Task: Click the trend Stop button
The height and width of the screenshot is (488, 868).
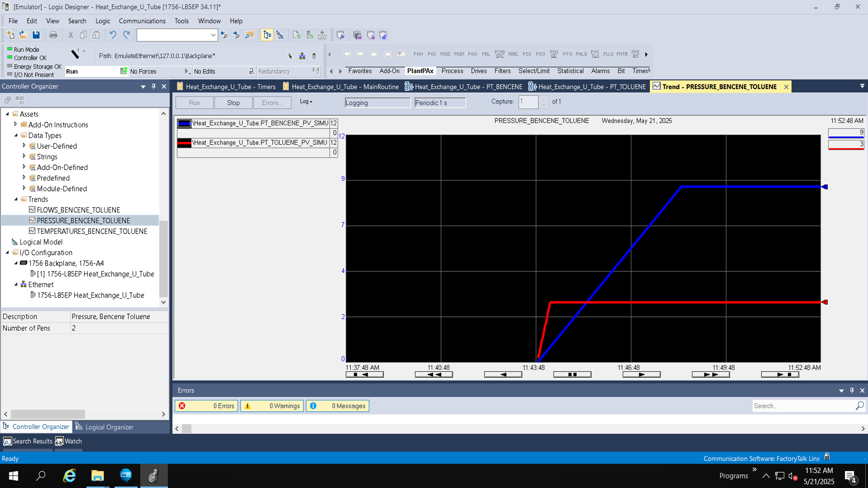Action: [x=233, y=103]
